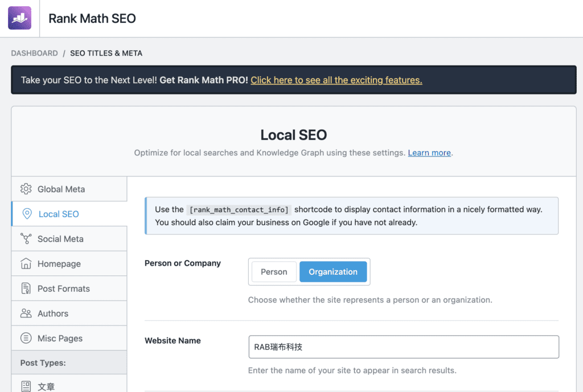
Task: Click inside the Website Name field
Action: (x=403, y=347)
